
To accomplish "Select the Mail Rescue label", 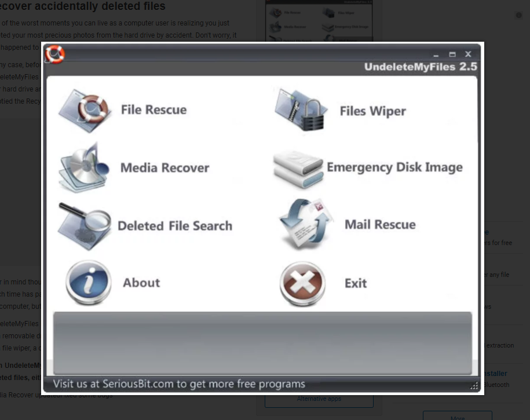I will pos(380,225).
